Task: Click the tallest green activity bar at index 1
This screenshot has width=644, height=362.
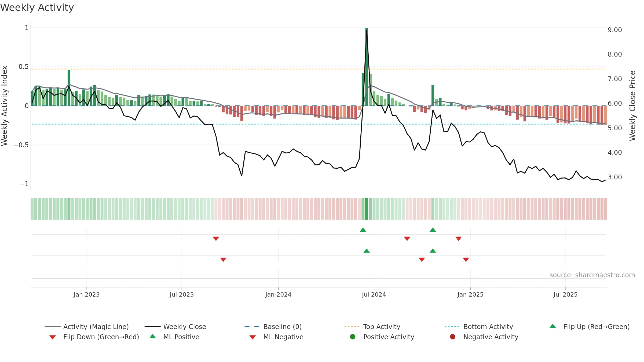Action: (x=367, y=67)
